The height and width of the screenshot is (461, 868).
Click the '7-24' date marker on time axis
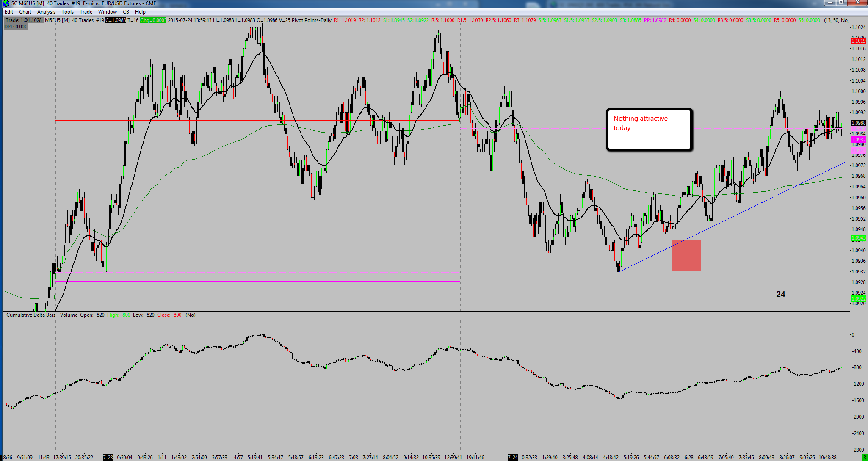pyautogui.click(x=513, y=457)
